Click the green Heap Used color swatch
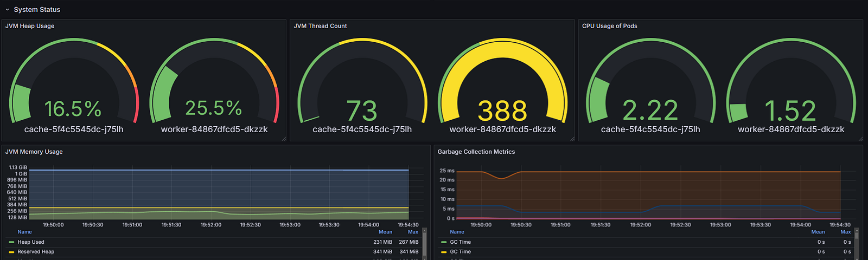 (11, 242)
